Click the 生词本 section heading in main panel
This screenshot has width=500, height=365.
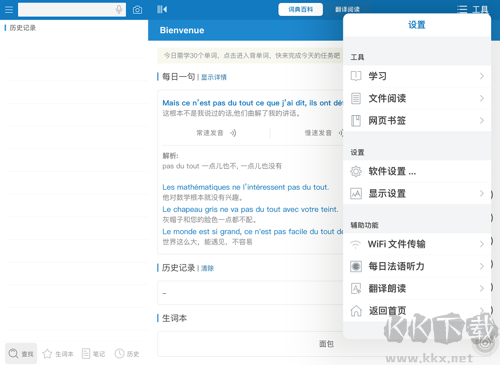[x=174, y=318]
